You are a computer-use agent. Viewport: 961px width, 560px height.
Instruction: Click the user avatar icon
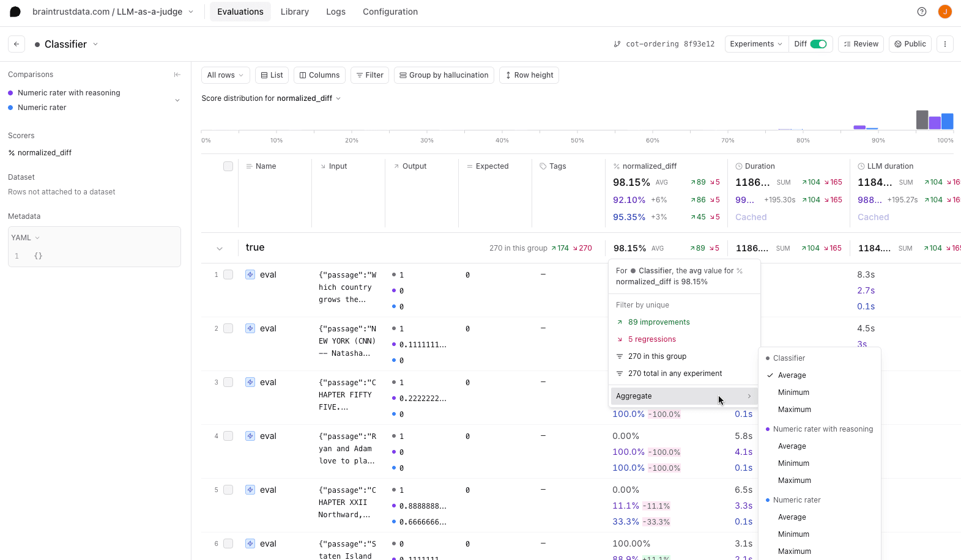pyautogui.click(x=945, y=12)
